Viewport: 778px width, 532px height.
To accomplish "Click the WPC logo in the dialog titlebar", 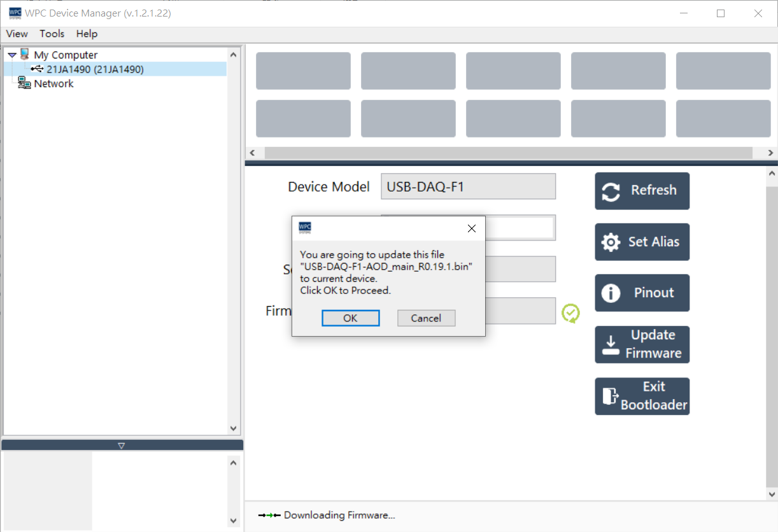I will pyautogui.click(x=305, y=228).
